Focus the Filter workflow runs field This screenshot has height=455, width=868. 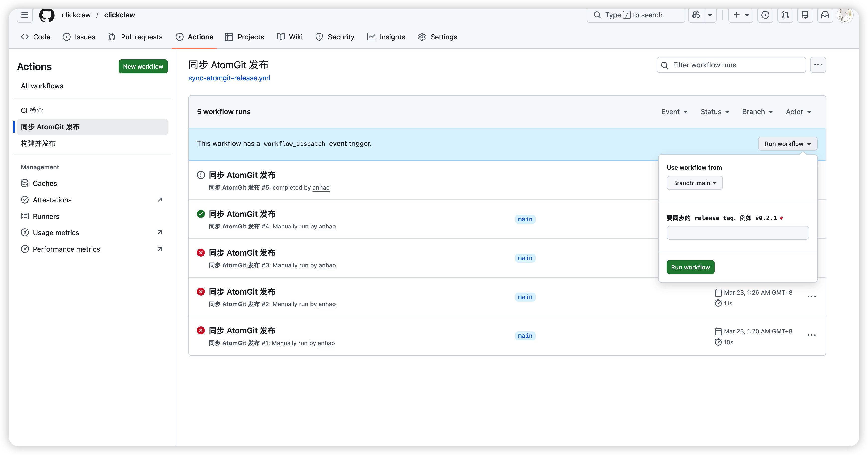[731, 65]
